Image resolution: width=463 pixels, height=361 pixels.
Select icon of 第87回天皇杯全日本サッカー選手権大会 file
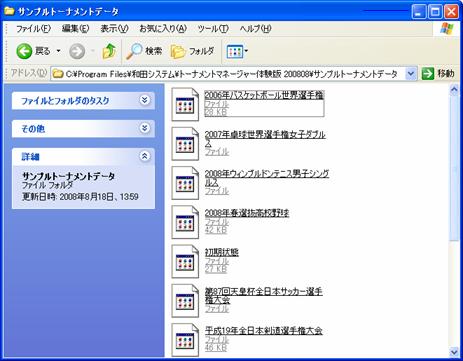(185, 301)
